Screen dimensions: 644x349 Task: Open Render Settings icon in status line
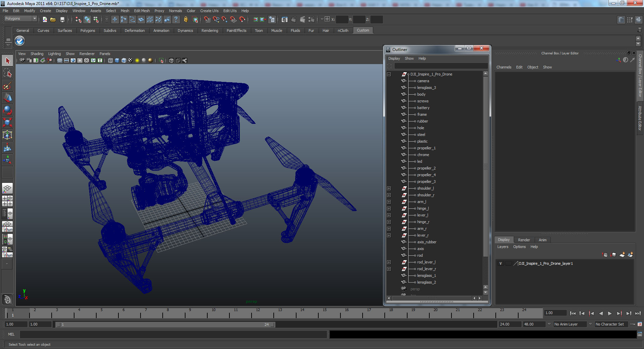tap(311, 19)
